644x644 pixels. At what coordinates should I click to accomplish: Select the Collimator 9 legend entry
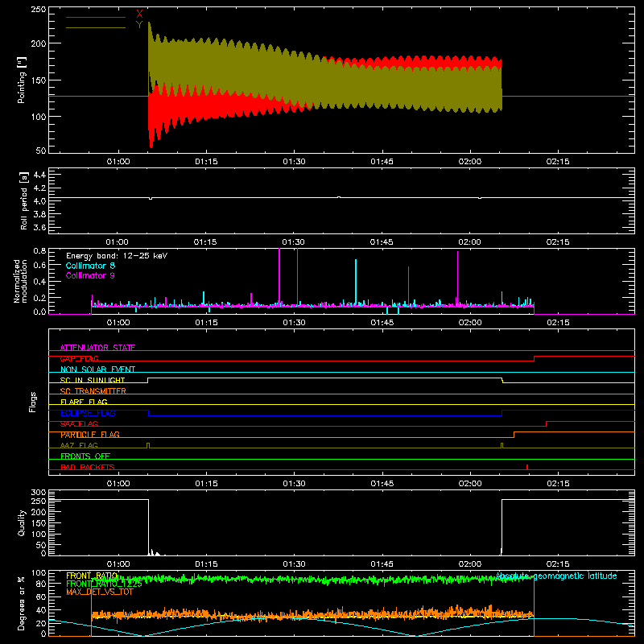tap(90, 275)
